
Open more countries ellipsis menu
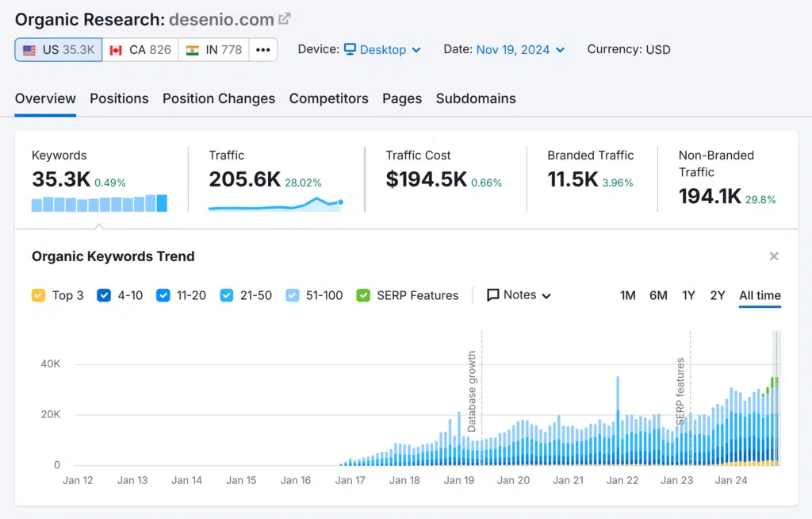pyautogui.click(x=263, y=49)
